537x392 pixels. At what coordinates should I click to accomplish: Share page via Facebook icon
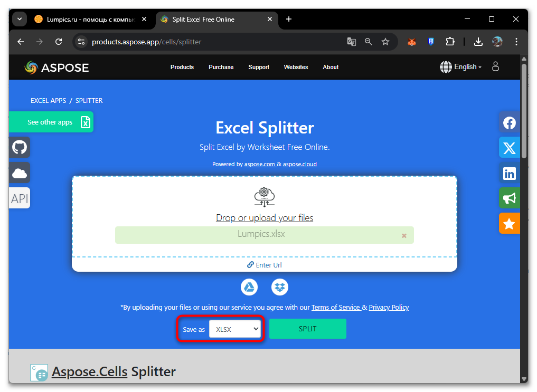(509, 123)
